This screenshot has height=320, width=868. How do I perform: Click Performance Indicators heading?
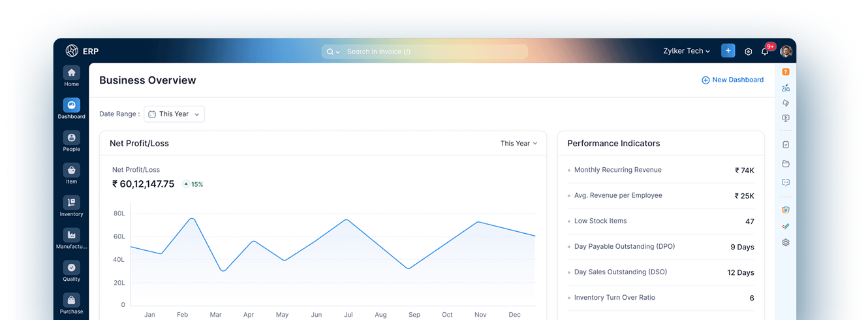[613, 143]
